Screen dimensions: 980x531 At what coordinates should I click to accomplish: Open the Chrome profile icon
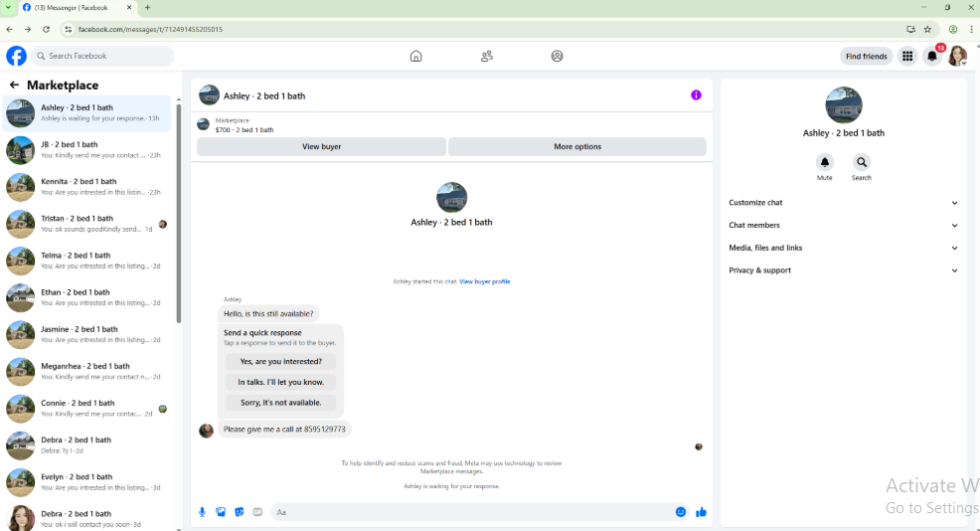tap(953, 30)
